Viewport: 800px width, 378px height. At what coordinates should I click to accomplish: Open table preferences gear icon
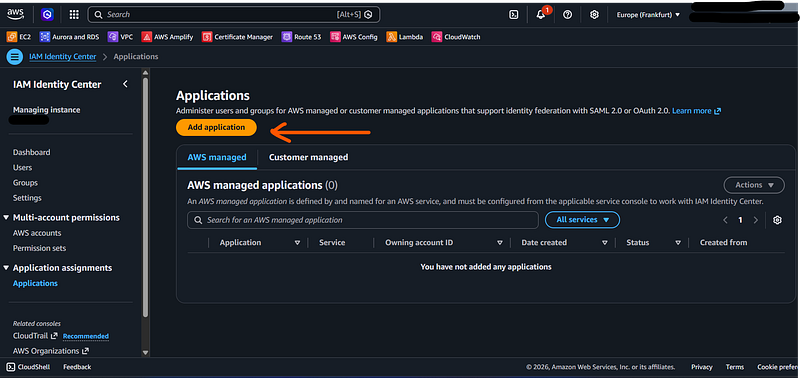(x=777, y=220)
